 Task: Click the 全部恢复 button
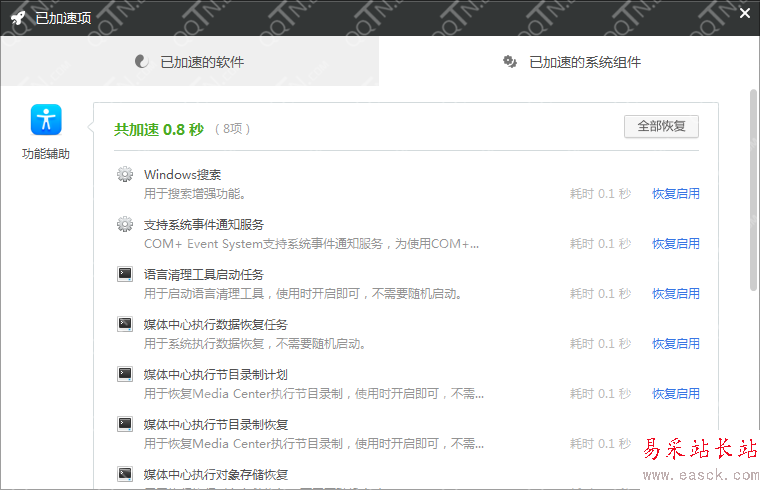pyautogui.click(x=661, y=126)
